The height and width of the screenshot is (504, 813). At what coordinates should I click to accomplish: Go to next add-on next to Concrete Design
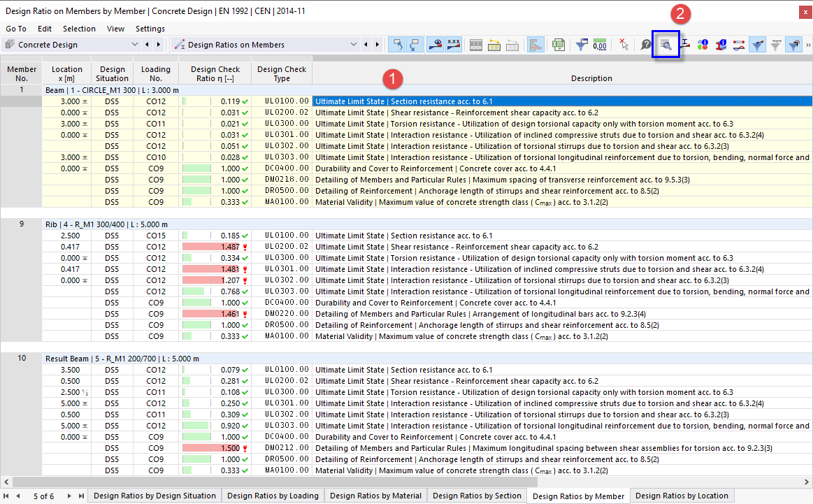click(x=159, y=45)
